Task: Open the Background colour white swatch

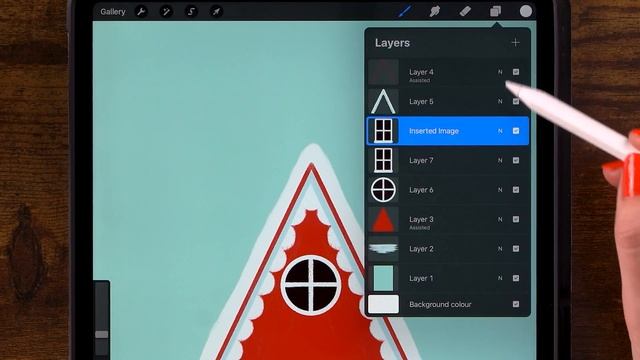Action: 383,304
